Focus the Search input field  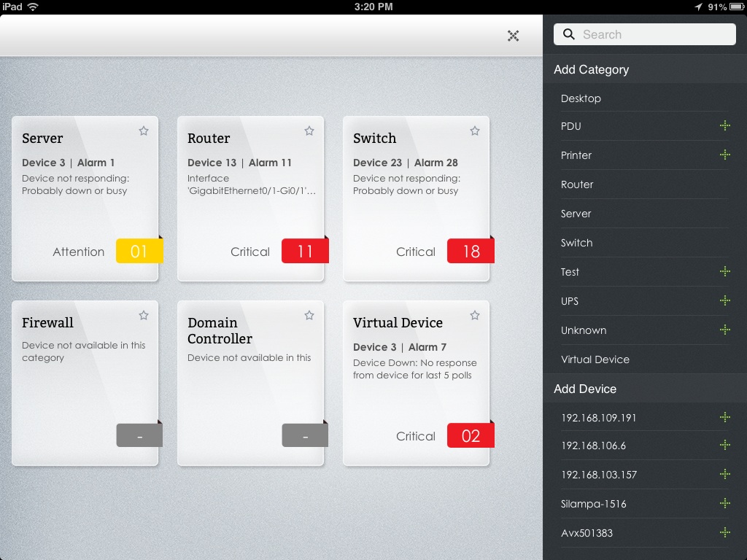click(x=645, y=34)
